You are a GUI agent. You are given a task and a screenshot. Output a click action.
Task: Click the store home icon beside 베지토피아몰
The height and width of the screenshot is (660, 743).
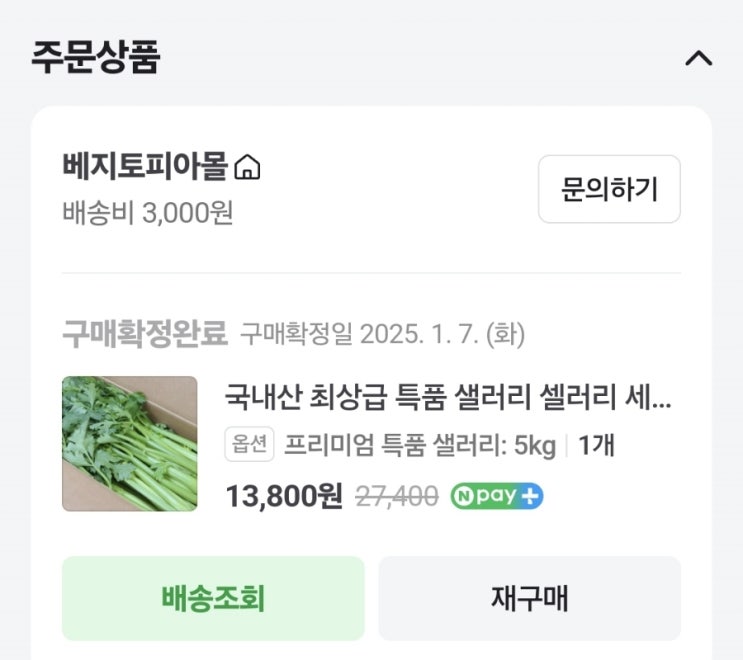[x=246, y=167]
